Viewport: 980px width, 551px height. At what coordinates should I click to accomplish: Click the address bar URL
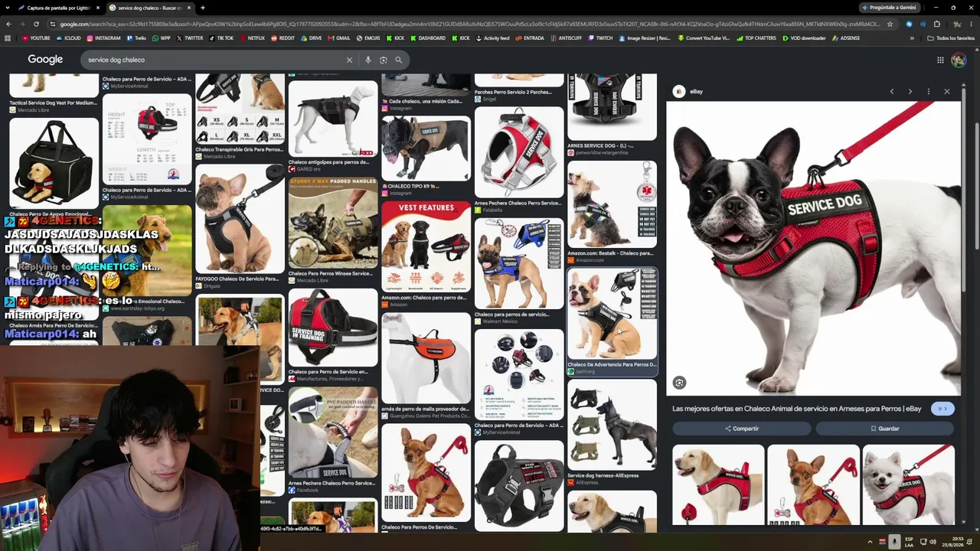467,24
